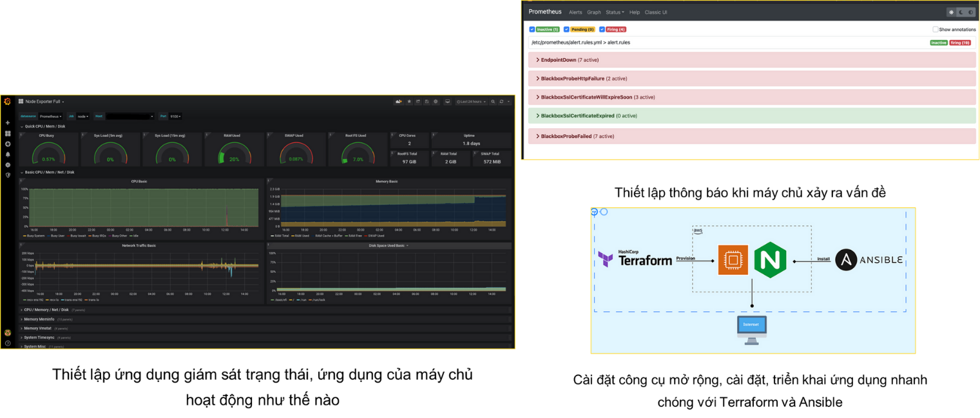This screenshot has width=980, height=418.
Task: Click the Grafana logo in the sidebar
Action: [x=8, y=102]
